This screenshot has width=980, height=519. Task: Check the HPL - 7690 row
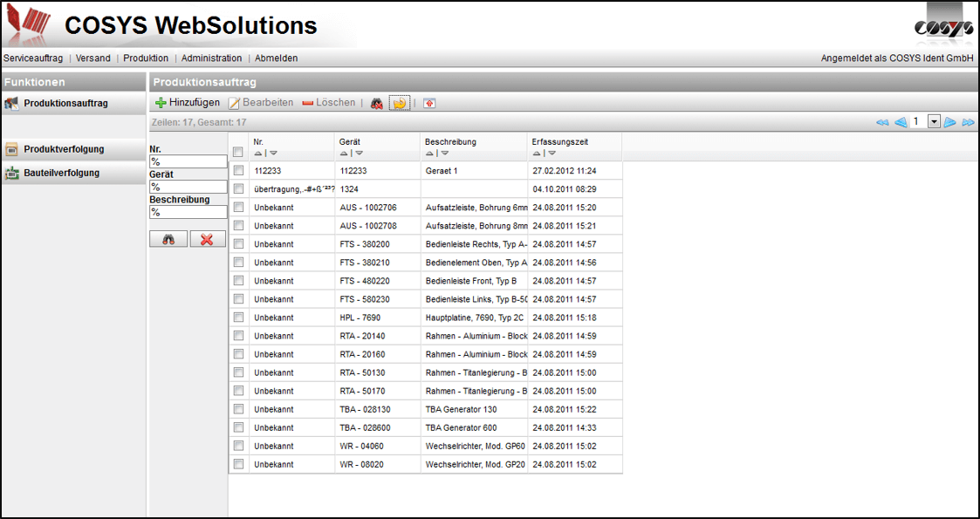238,318
